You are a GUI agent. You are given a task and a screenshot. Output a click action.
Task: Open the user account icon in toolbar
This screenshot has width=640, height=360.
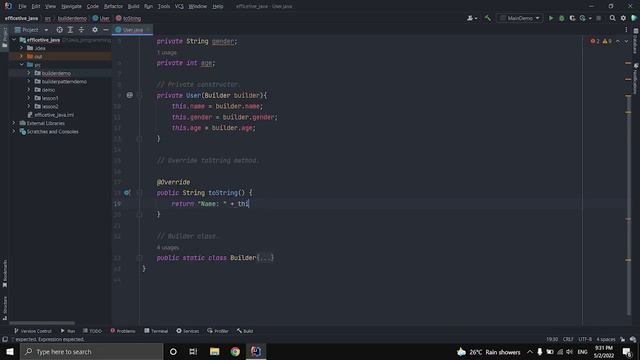471,18
